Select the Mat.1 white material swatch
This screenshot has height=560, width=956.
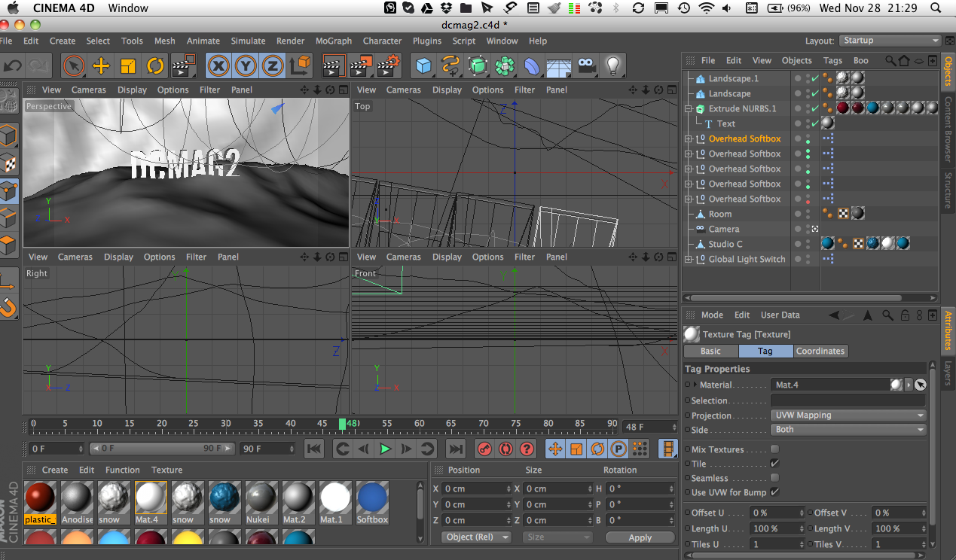pos(335,503)
